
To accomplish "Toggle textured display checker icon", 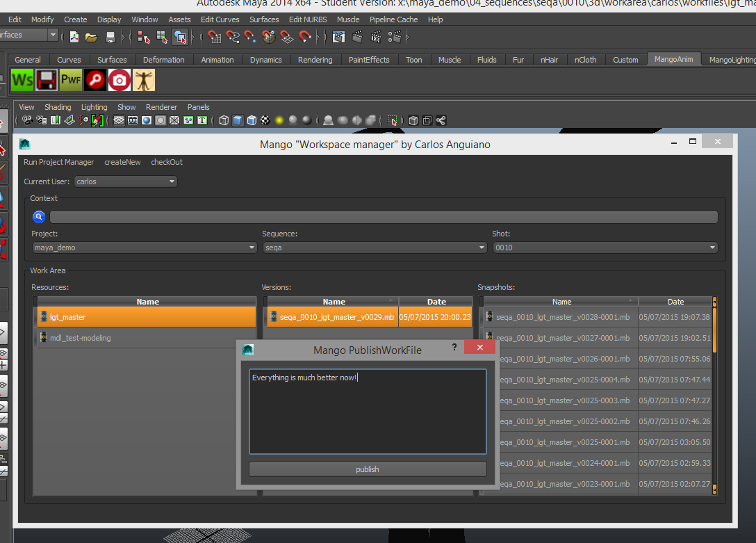I will click(265, 120).
